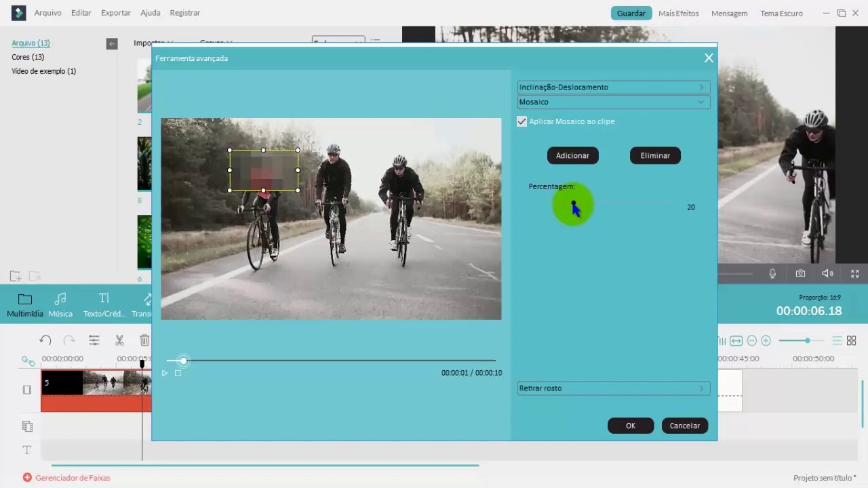
Task: Play the dialog preview video
Action: (165, 373)
